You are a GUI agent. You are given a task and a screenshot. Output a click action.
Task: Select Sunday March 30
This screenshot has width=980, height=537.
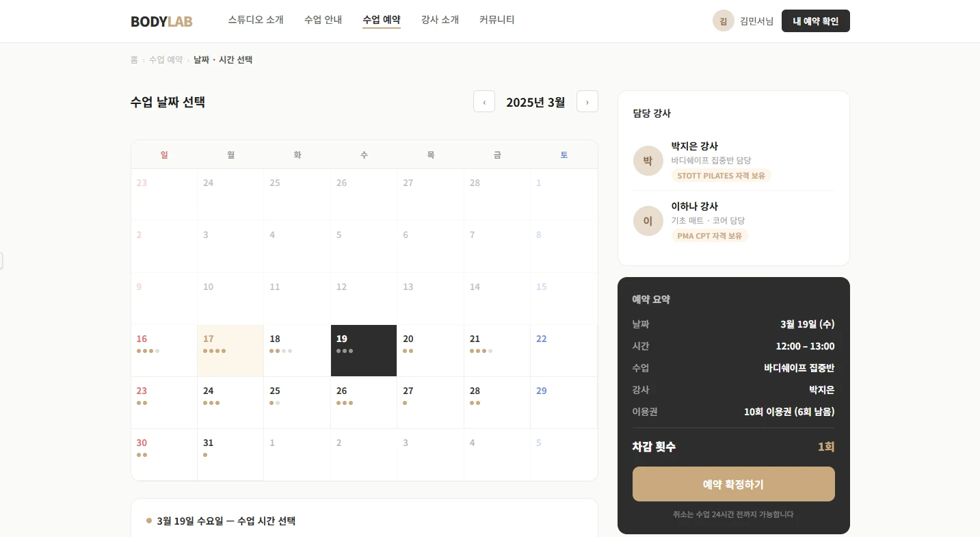tap(164, 454)
